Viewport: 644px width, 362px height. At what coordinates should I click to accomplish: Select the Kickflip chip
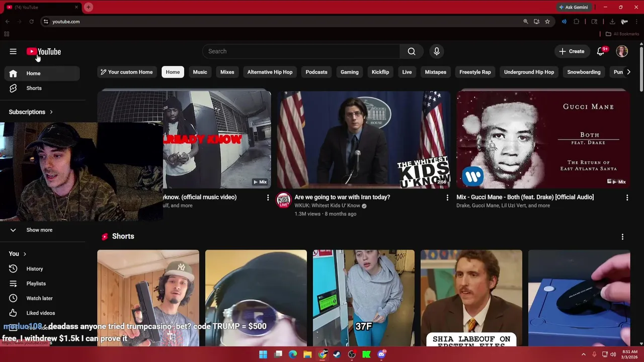point(380,72)
